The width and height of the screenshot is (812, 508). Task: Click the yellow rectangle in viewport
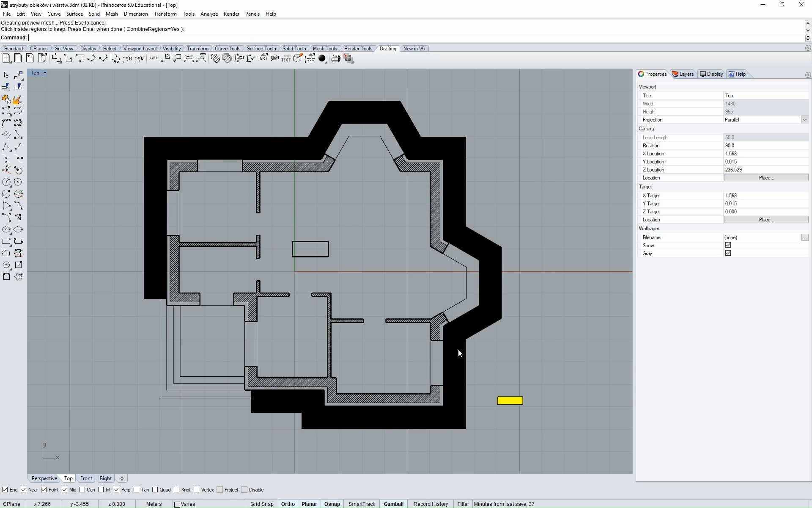[x=510, y=400]
